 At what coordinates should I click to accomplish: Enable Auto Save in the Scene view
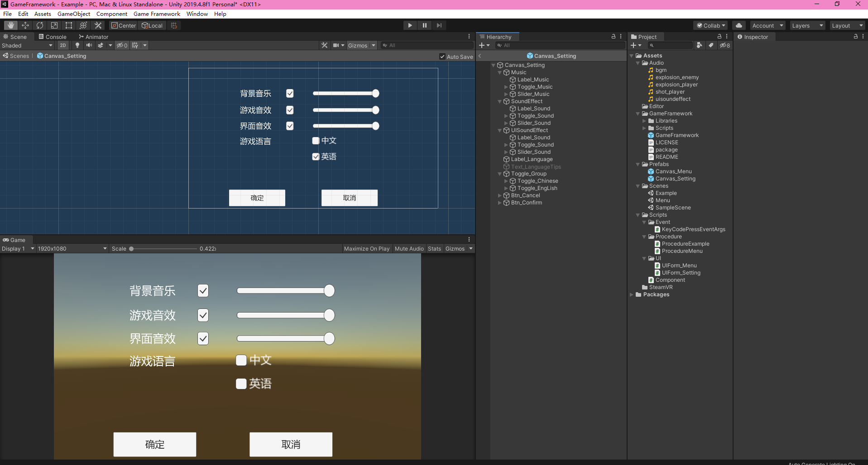click(442, 56)
